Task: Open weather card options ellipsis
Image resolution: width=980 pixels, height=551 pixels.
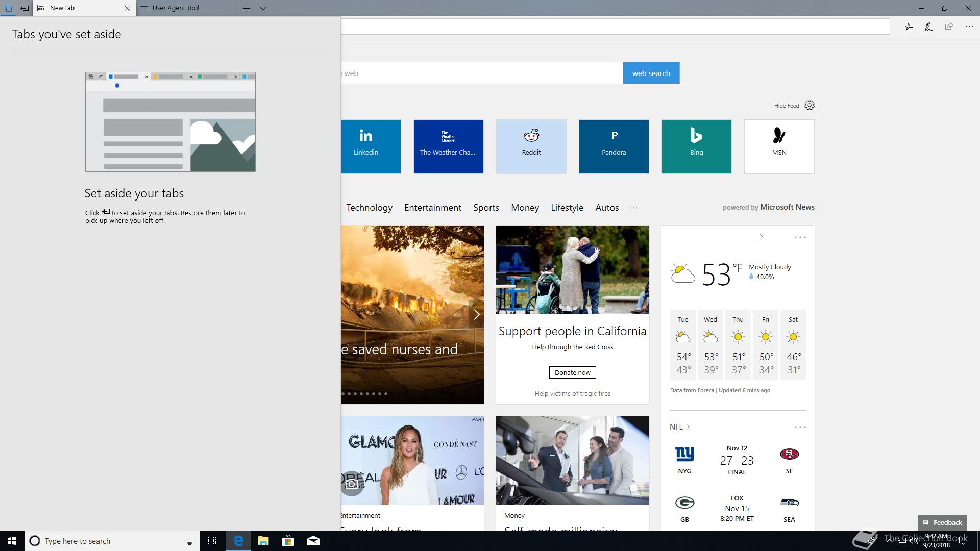Action: click(800, 237)
